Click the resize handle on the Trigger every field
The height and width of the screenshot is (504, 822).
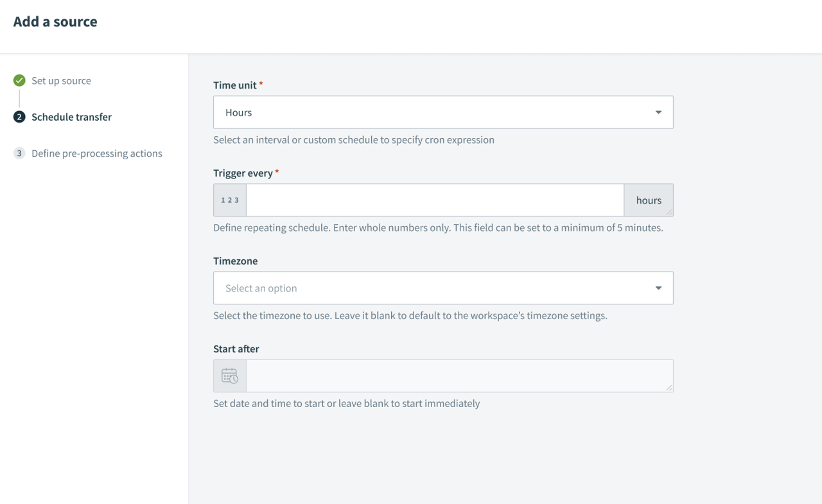(670, 214)
